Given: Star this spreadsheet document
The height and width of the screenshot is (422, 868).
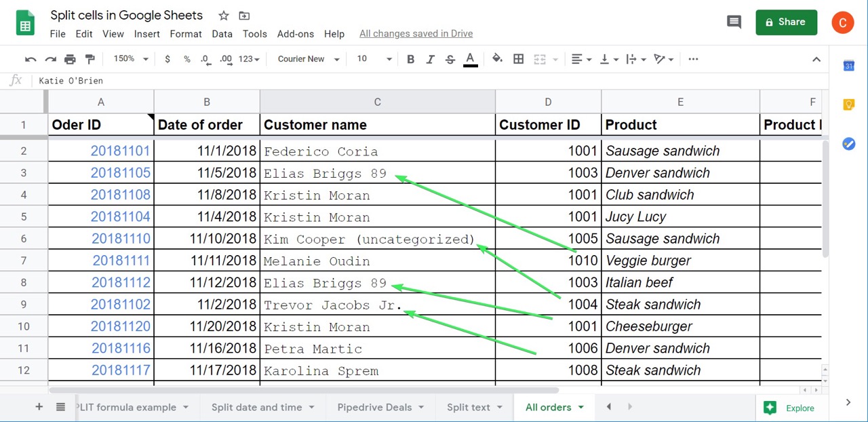Looking at the screenshot, I should [223, 16].
